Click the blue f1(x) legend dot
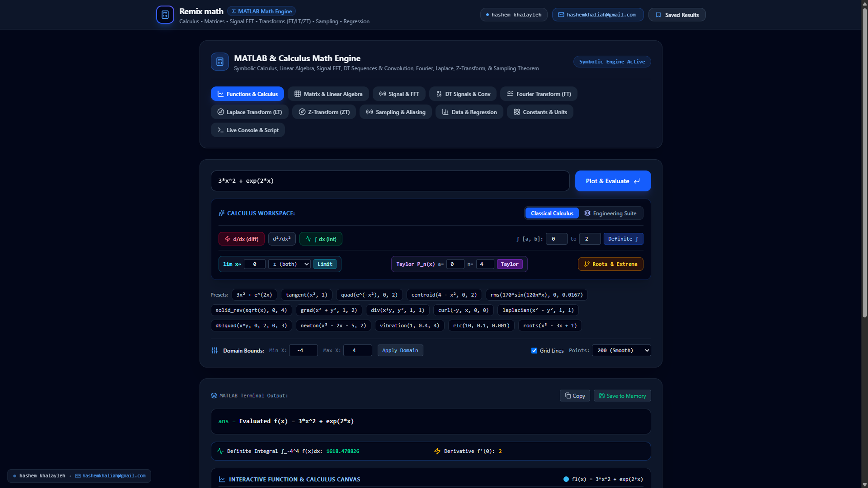The height and width of the screenshot is (488, 868). (566, 479)
